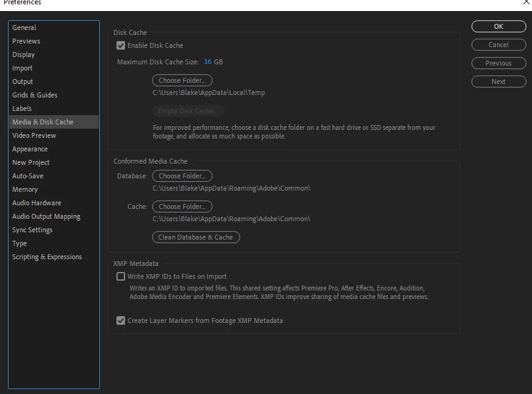This screenshot has width=532, height=394.
Task: Click Clean Database & Cache
Action: [x=196, y=237]
